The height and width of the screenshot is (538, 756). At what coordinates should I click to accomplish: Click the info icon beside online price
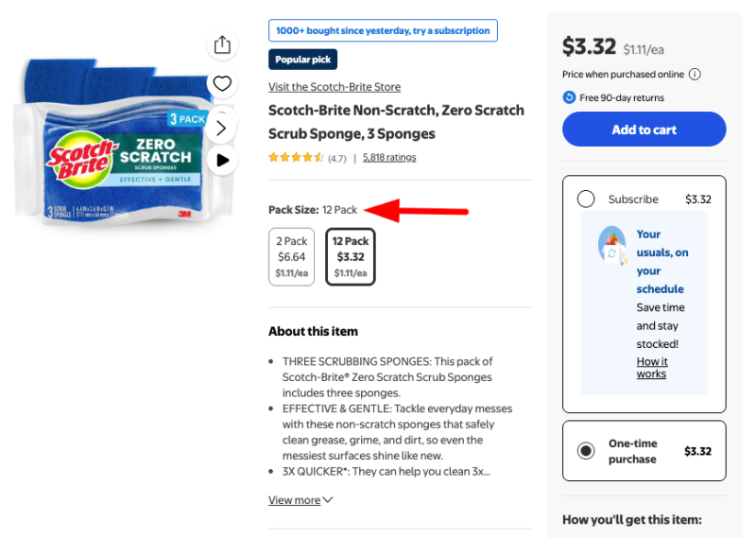point(695,75)
